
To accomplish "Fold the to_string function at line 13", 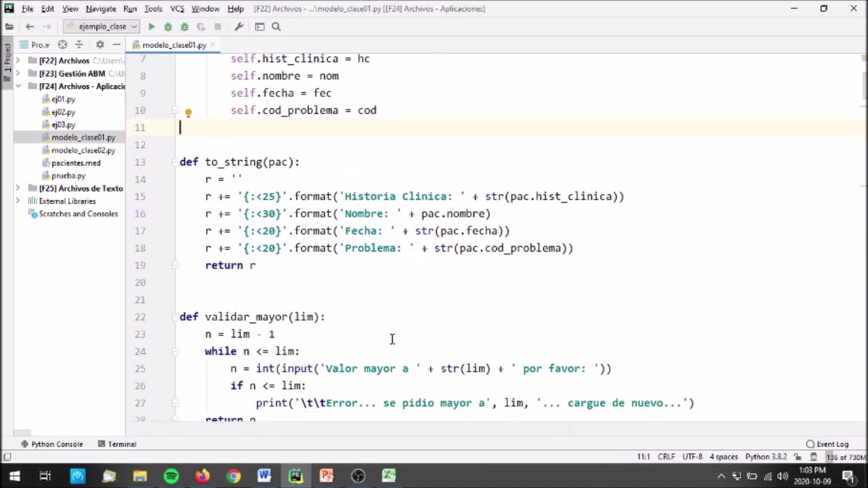I will pyautogui.click(x=175, y=162).
